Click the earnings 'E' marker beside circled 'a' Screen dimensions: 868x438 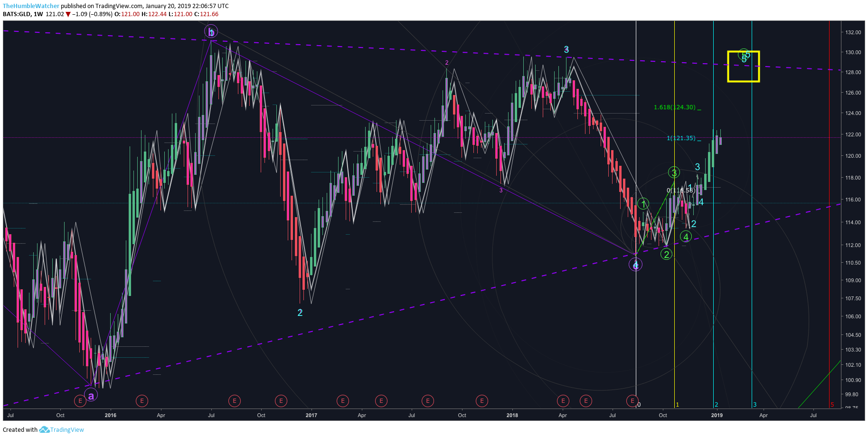(x=80, y=401)
